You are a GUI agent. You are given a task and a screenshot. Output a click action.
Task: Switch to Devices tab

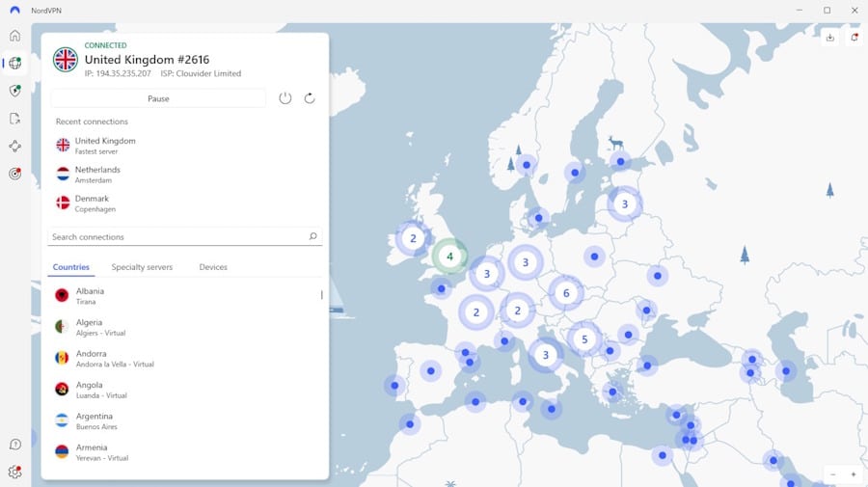click(x=213, y=267)
